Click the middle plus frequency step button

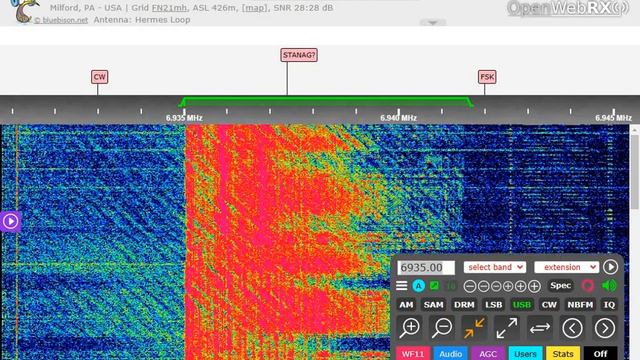520,286
